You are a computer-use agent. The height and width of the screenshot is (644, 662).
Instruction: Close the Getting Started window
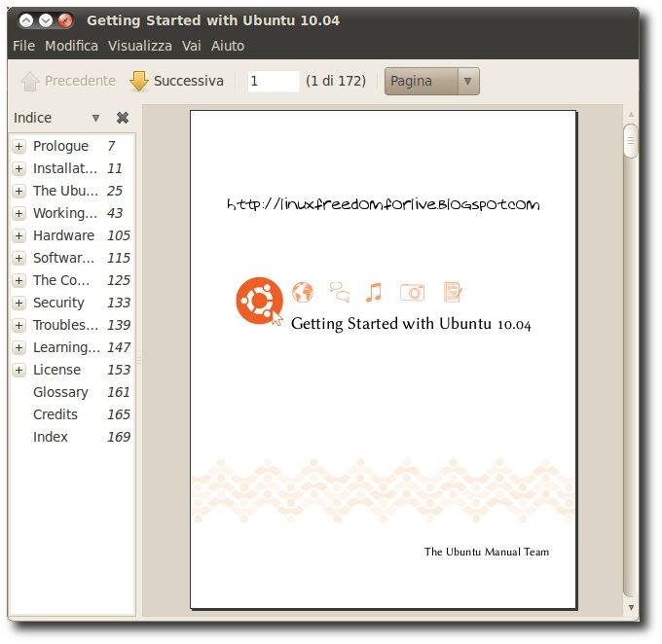coord(65,20)
